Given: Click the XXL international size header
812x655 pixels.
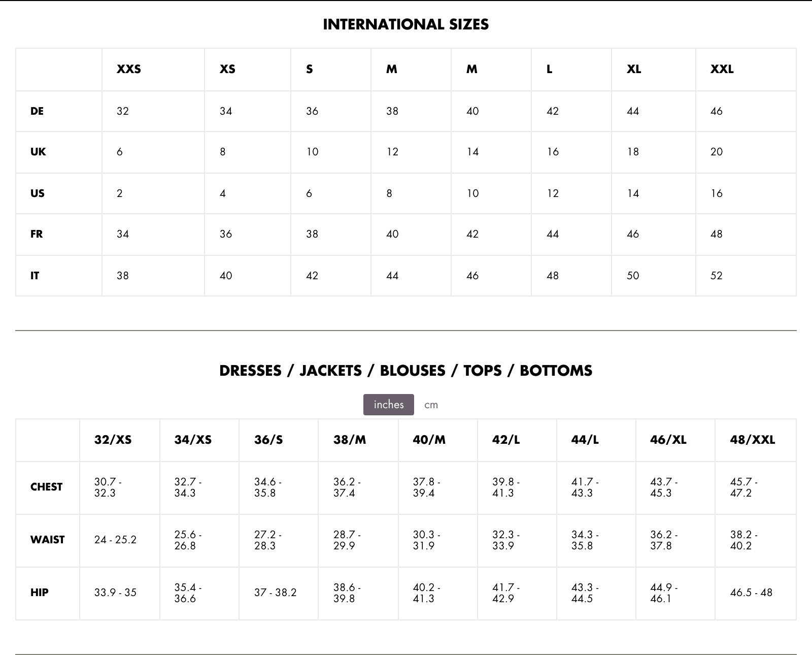Looking at the screenshot, I should point(722,70).
